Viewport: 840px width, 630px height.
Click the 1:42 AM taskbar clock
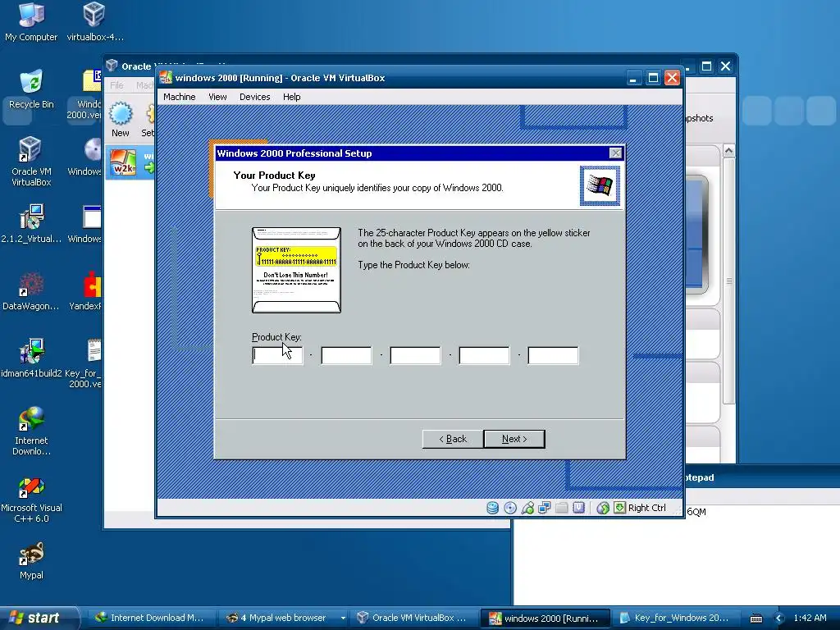[810, 619]
